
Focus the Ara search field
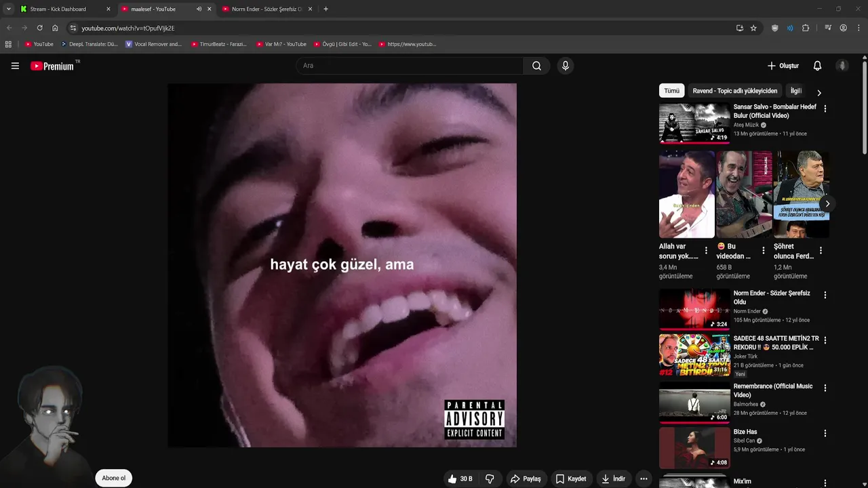tap(409, 66)
